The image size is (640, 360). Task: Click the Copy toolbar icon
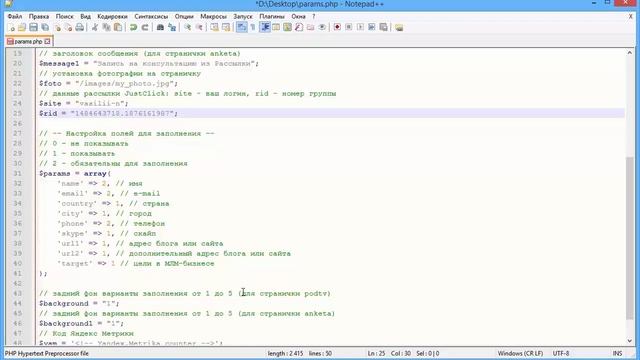[107, 27]
